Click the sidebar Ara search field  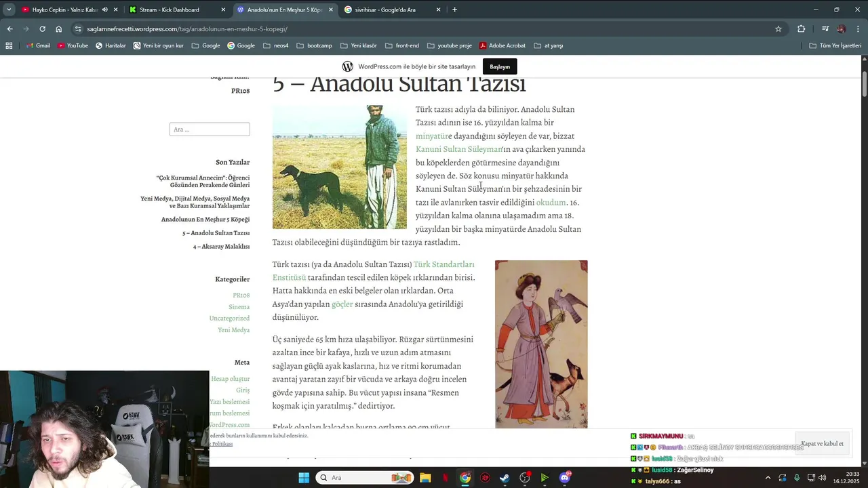pyautogui.click(x=210, y=129)
